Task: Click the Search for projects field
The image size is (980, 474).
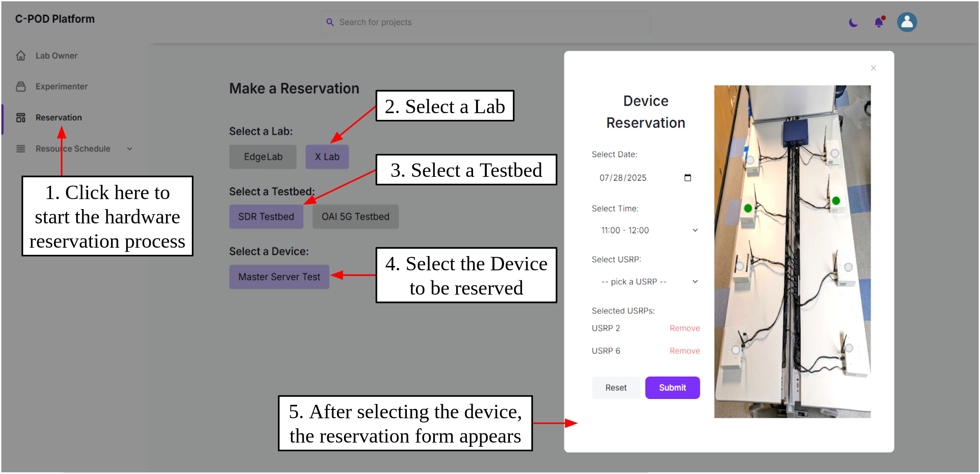Action: tap(486, 22)
